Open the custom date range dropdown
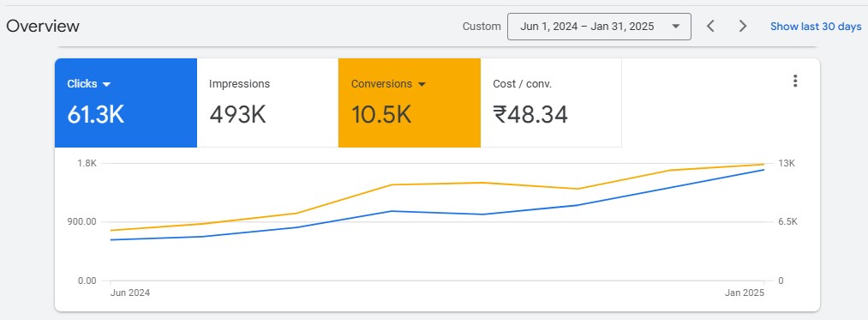 click(599, 27)
